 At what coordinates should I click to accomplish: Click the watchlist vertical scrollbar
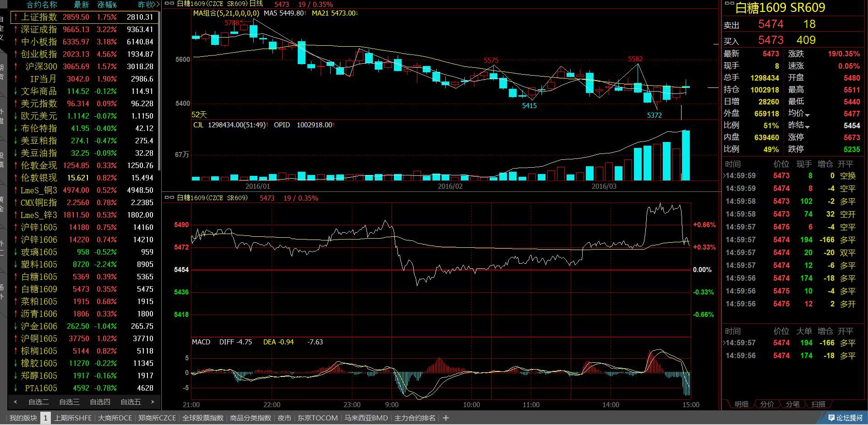point(159,92)
